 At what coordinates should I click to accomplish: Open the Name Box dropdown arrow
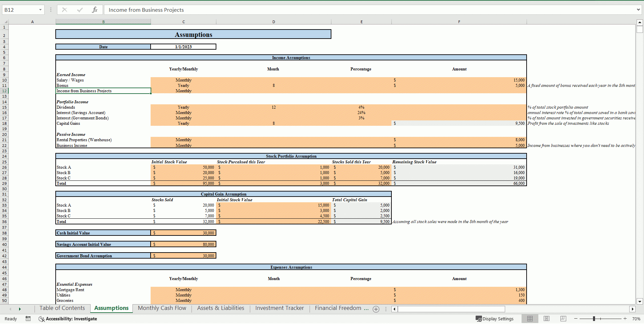pos(40,10)
